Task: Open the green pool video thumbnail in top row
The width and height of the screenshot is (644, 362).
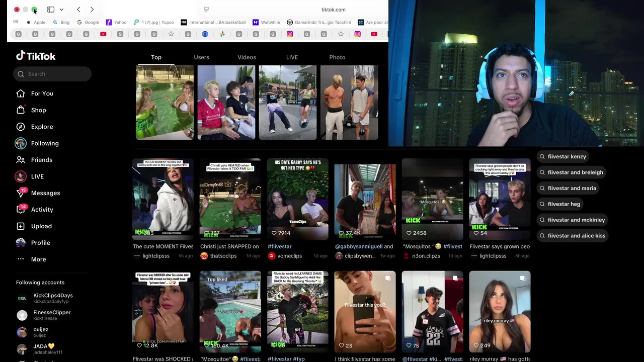Action: point(165,102)
